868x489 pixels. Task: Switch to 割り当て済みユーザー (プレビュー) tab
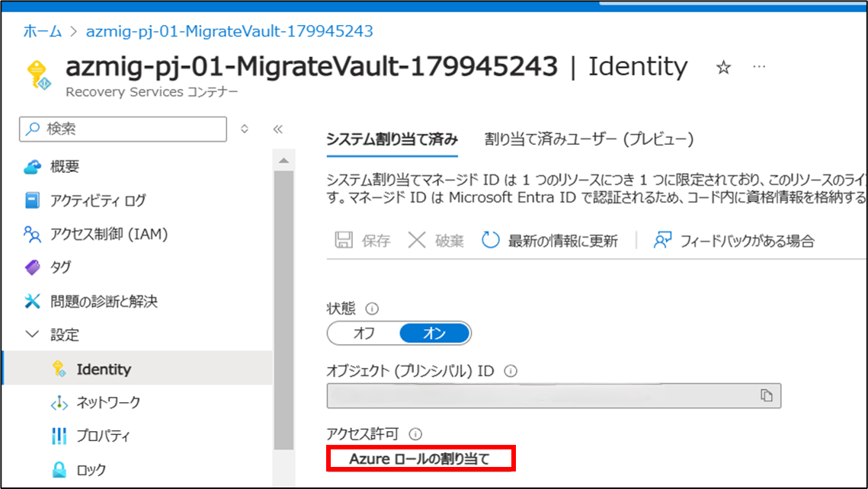click(x=588, y=139)
